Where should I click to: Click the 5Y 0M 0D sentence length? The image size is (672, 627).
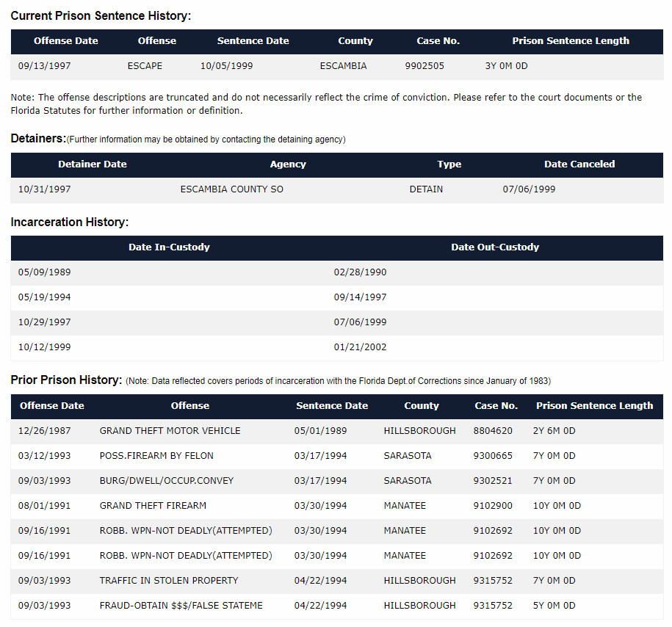[x=554, y=606]
